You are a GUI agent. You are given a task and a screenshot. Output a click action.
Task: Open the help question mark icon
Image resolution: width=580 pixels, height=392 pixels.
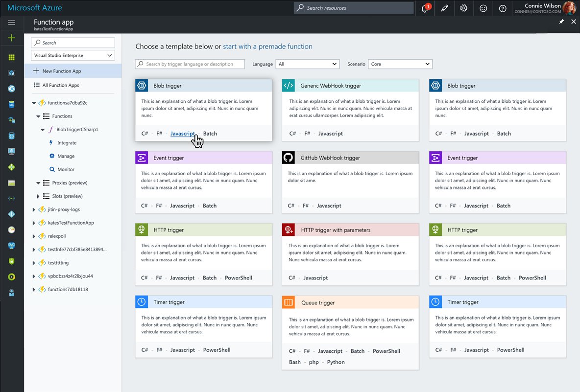502,8
